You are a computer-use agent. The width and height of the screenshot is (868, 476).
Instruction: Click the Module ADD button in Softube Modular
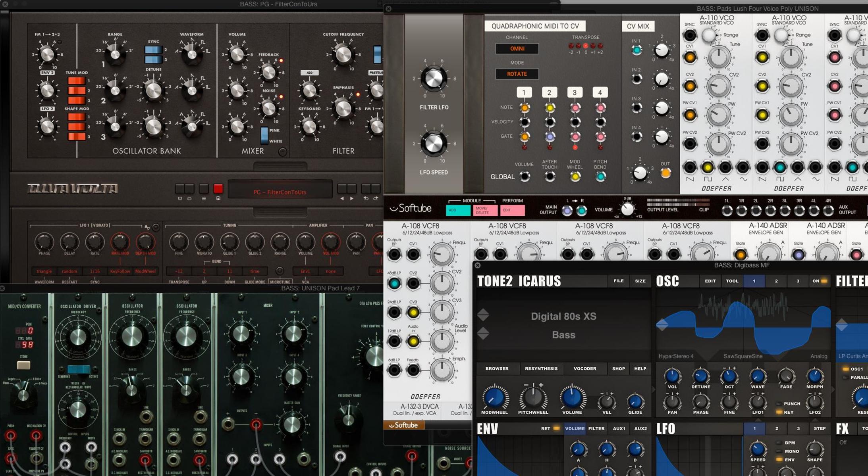click(x=458, y=210)
